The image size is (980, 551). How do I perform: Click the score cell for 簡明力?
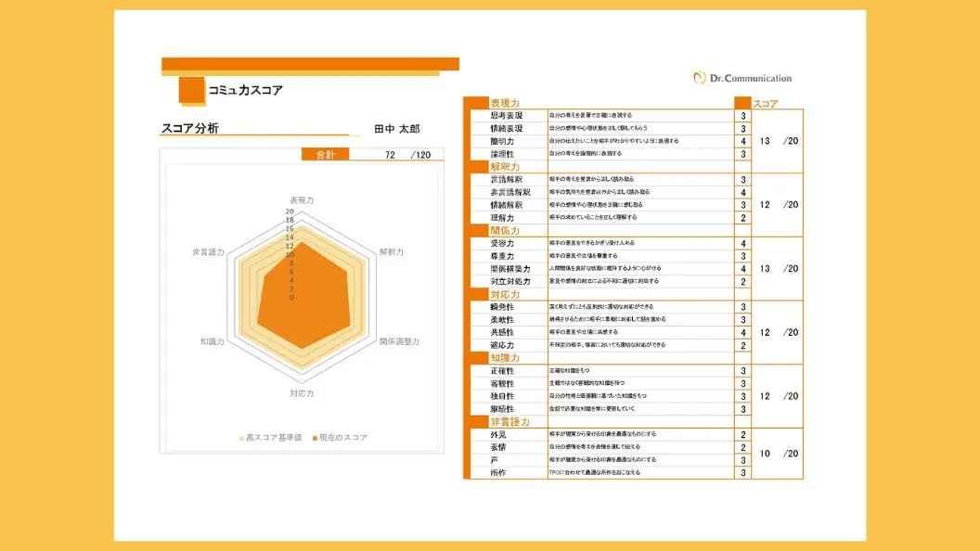(743, 141)
